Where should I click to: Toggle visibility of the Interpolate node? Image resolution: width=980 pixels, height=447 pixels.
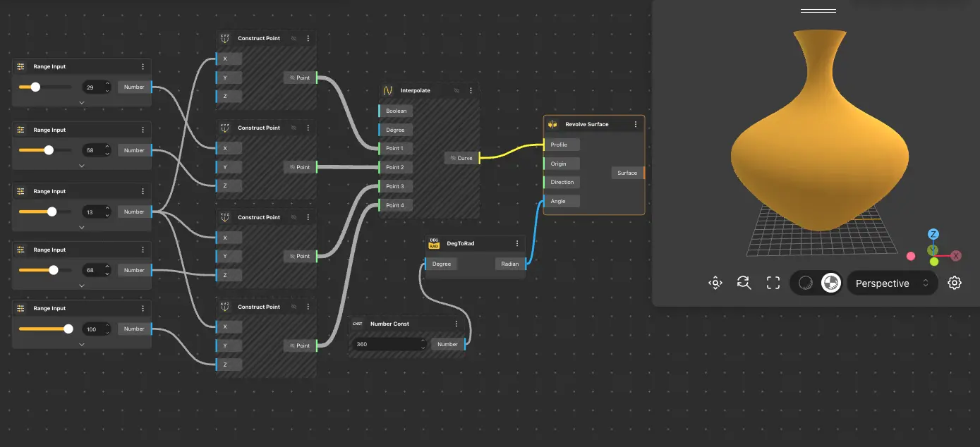tap(456, 91)
